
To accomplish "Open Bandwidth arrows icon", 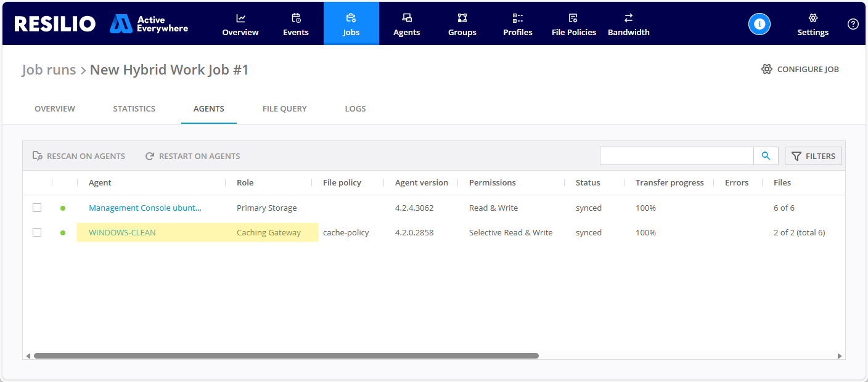I will (628, 18).
